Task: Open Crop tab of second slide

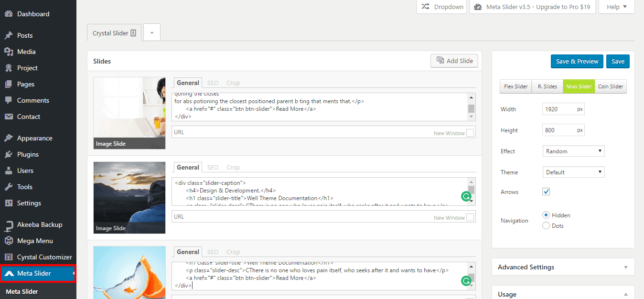Action: pyautogui.click(x=233, y=167)
